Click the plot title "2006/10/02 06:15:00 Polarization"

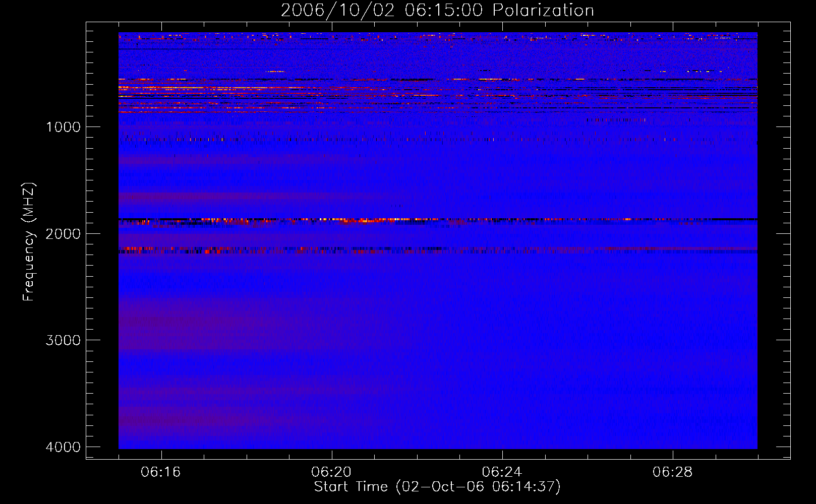(x=437, y=10)
